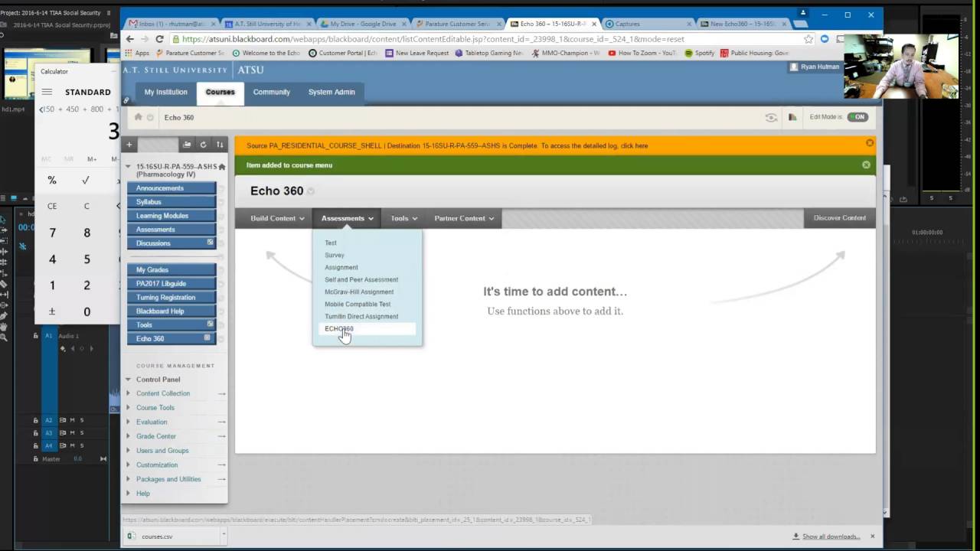
Task: Open System Admin tab
Action: [332, 92]
